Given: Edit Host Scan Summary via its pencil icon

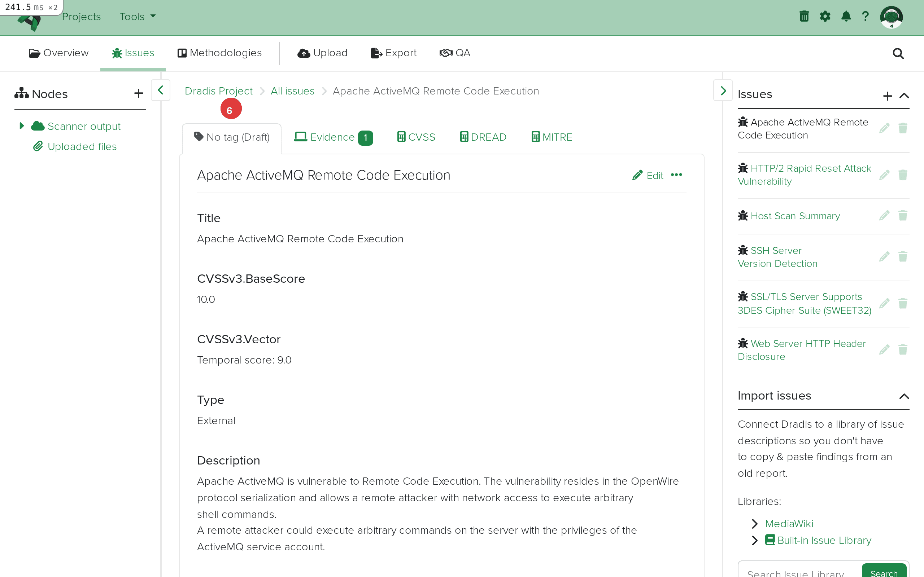Looking at the screenshot, I should click(884, 215).
